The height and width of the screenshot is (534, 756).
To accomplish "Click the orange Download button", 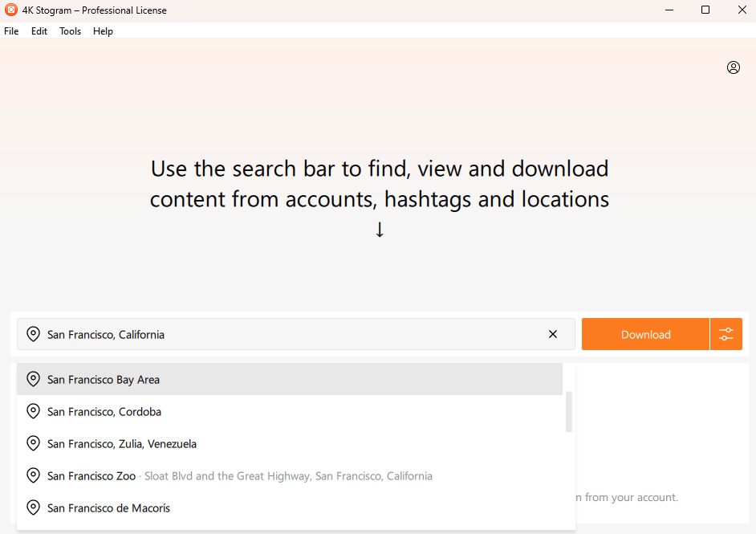I will point(645,334).
